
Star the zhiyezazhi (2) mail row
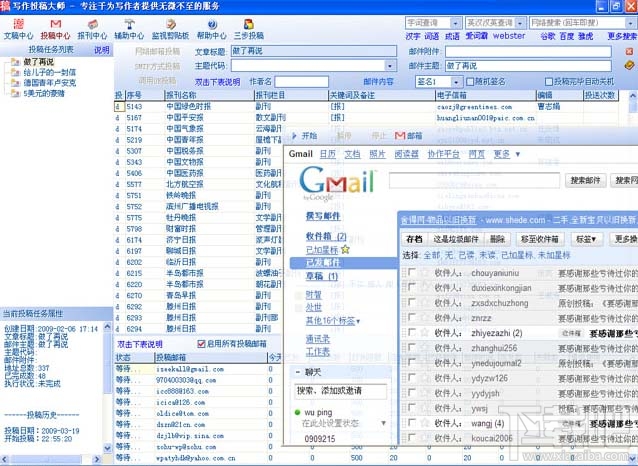pos(424,333)
